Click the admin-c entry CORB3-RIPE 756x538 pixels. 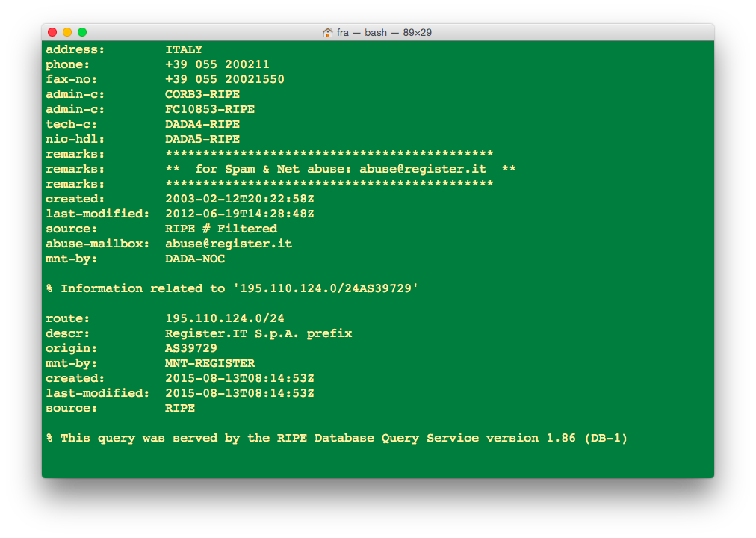[202, 93]
